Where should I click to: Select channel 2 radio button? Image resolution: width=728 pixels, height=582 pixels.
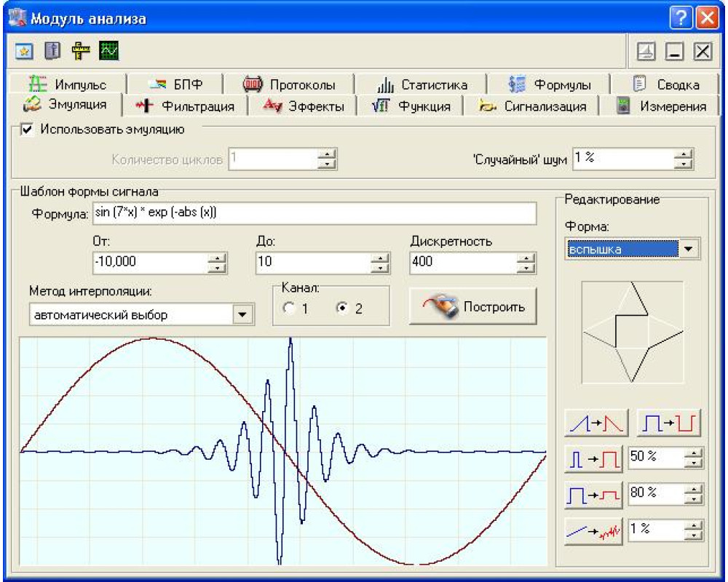pyautogui.click(x=341, y=308)
